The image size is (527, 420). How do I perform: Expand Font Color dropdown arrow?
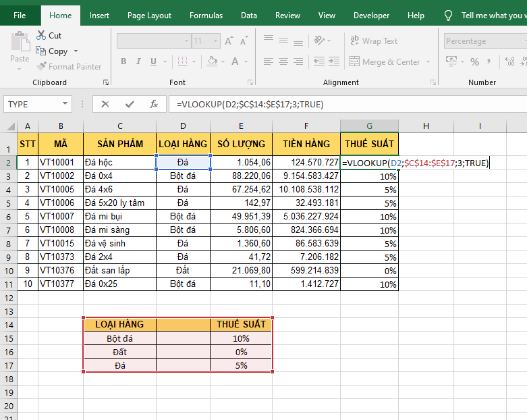click(246, 62)
